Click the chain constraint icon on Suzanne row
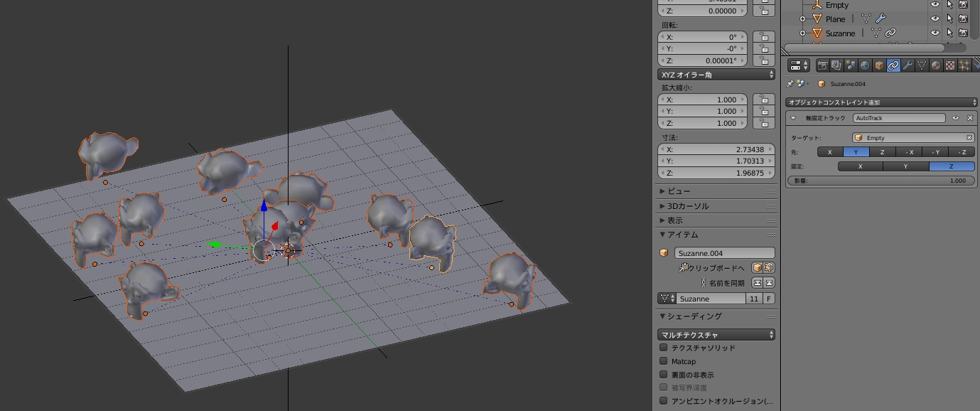The image size is (980, 411). click(x=890, y=33)
